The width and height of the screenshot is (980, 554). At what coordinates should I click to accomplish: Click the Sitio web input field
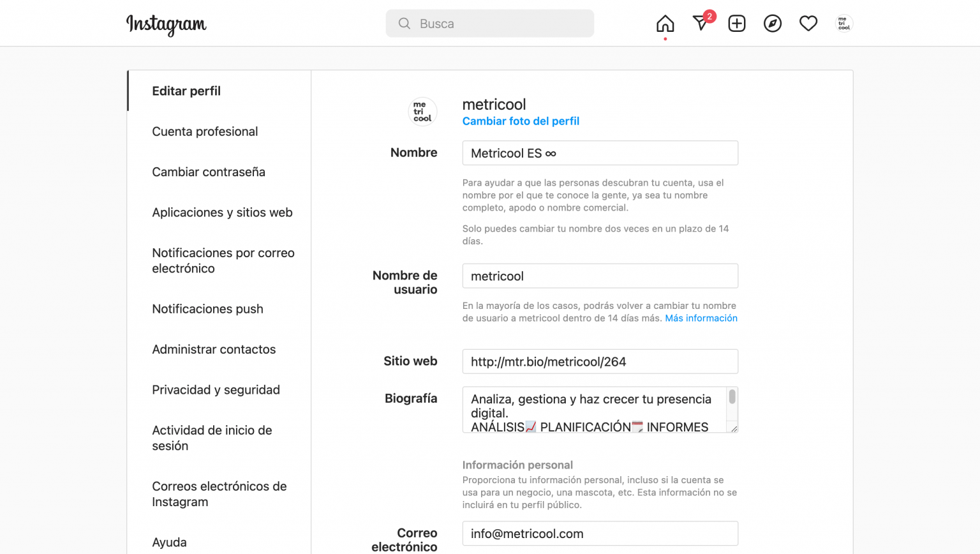coord(600,361)
